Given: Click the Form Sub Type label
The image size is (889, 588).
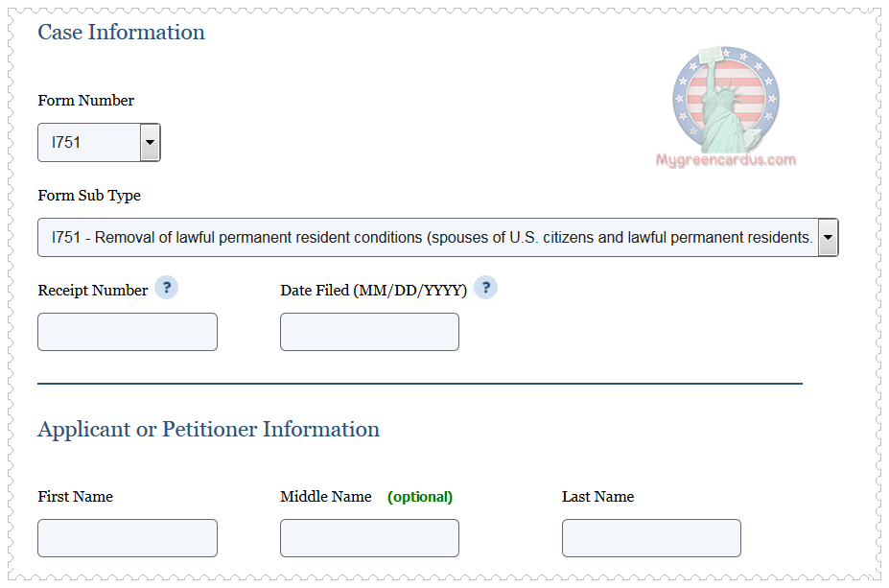Looking at the screenshot, I should point(89,196).
